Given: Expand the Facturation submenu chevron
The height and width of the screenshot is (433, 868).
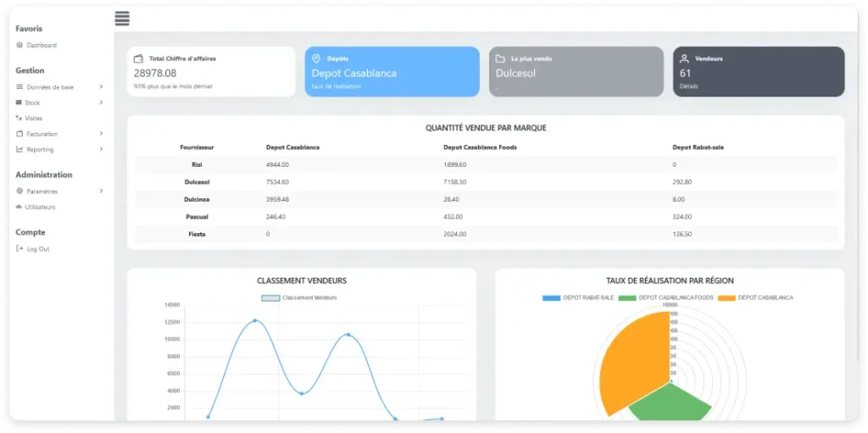Looking at the screenshot, I should coord(102,133).
